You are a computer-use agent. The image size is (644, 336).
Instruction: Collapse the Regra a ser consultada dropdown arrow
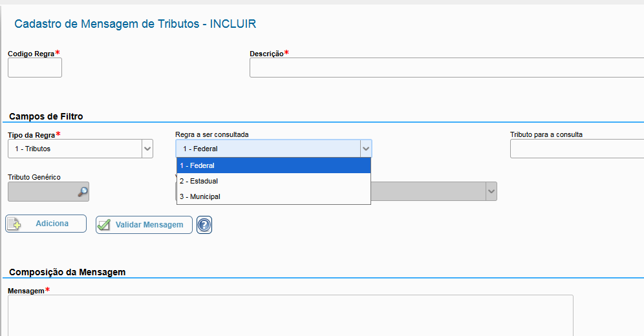pos(366,149)
